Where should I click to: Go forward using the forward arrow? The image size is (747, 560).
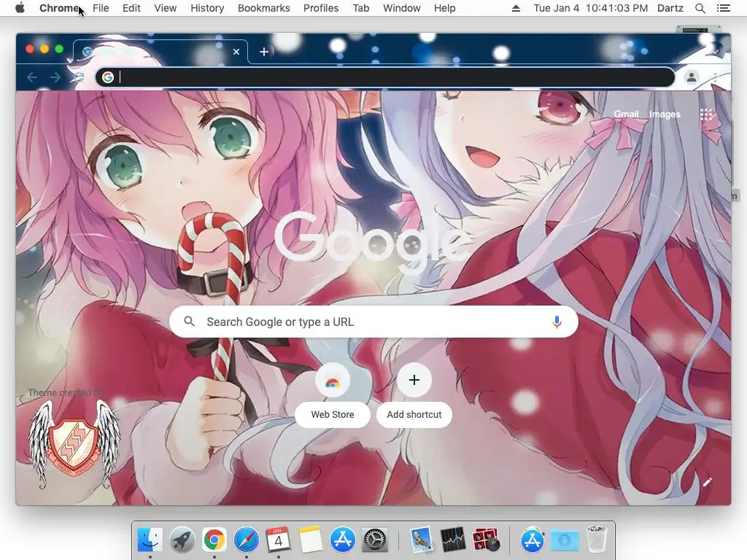coord(55,77)
